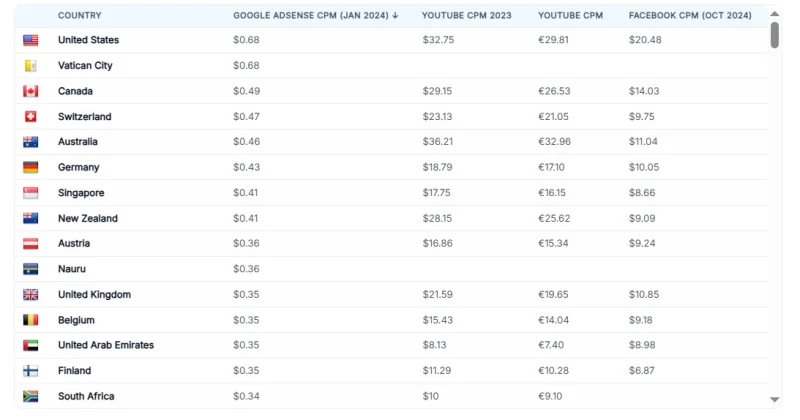Sort table by Facebook CPM (Oct 2024)
Screen dimensions: 800x420
pyautogui.click(x=690, y=16)
